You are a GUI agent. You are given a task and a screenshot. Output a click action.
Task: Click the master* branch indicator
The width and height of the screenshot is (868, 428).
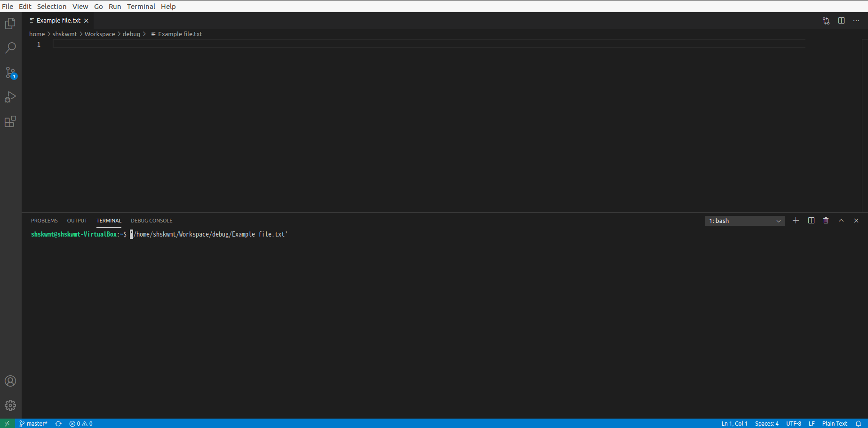33,423
